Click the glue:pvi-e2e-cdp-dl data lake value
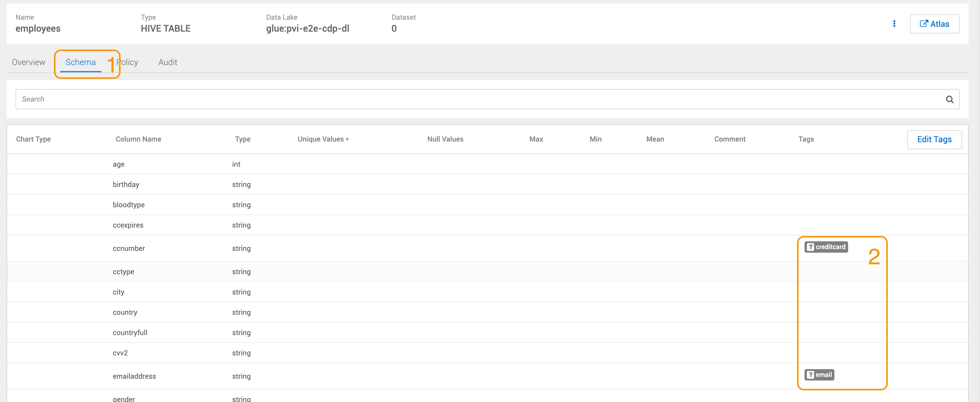This screenshot has width=980, height=402. tap(307, 29)
